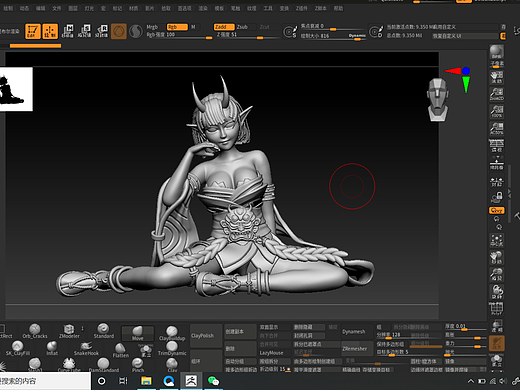Click the brush size D icon
Image resolution: width=520 pixels, height=390 pixels.
[376, 32]
